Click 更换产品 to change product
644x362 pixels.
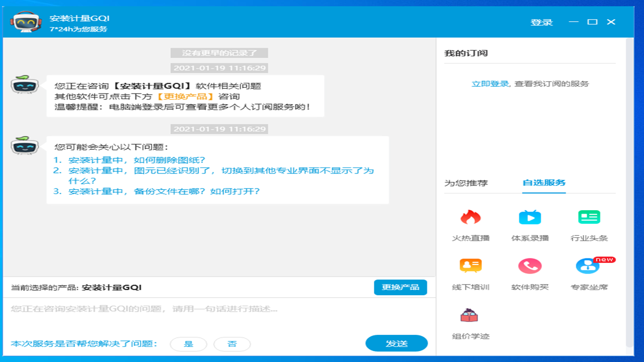[x=400, y=287]
